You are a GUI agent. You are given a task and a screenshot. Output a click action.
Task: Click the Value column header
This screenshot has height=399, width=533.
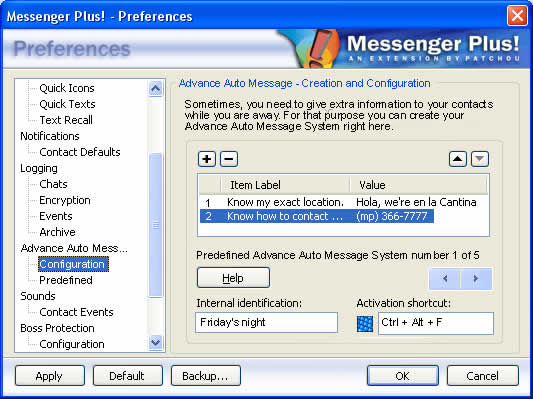tap(419, 185)
